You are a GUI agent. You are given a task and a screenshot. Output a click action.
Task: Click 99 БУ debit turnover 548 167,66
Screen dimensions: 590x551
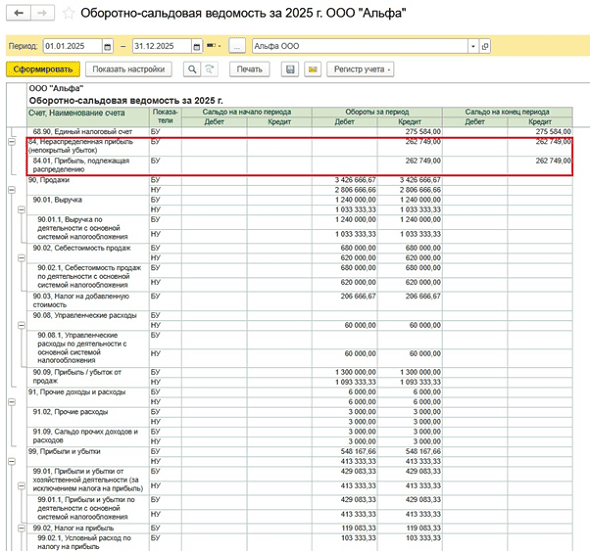coord(345,451)
